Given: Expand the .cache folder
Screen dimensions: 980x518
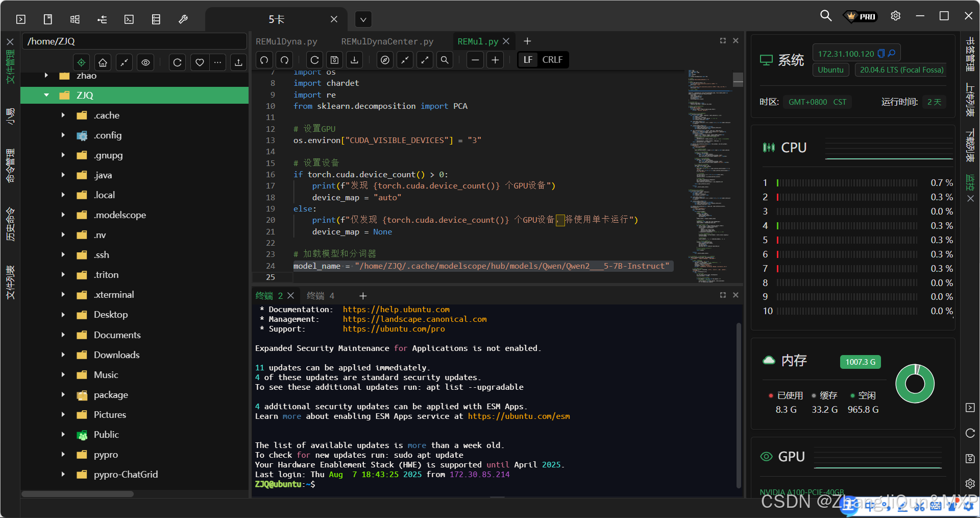Looking at the screenshot, I should (x=63, y=115).
